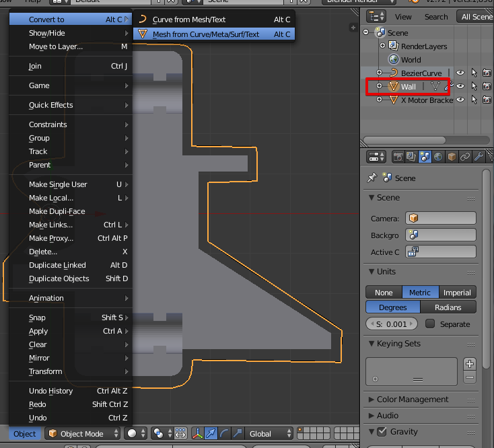The image size is (494, 448).
Task: Enable the translate manipulator arrow icon
Action: point(210,434)
